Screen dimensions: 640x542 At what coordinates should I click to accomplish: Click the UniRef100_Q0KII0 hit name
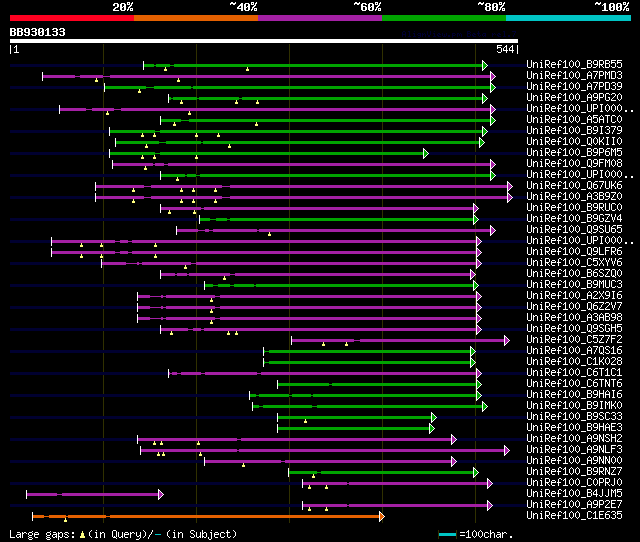pyautogui.click(x=574, y=142)
